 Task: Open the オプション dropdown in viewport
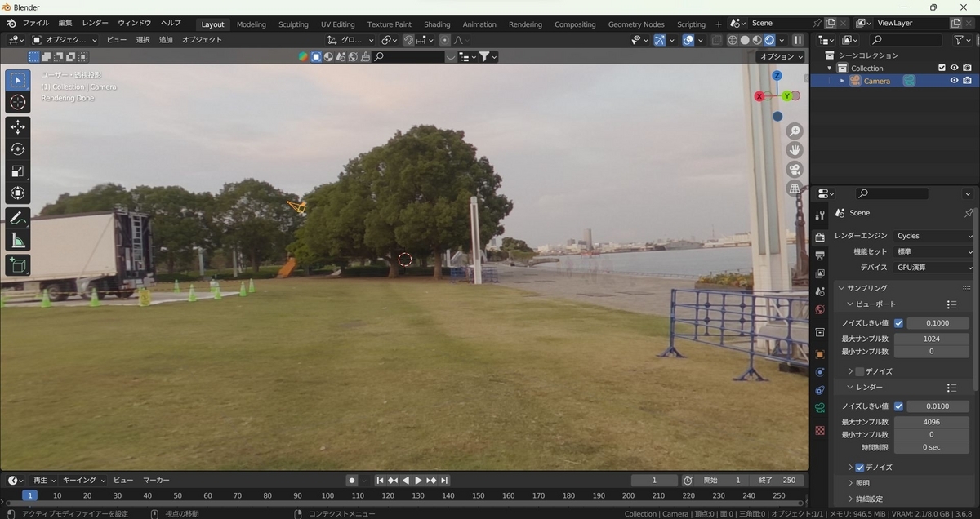tap(781, 56)
